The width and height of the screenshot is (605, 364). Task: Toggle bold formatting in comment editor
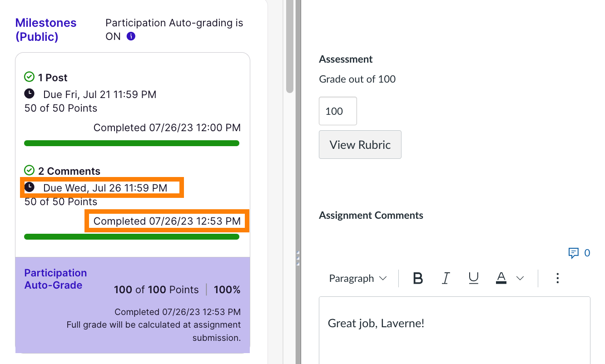(418, 278)
